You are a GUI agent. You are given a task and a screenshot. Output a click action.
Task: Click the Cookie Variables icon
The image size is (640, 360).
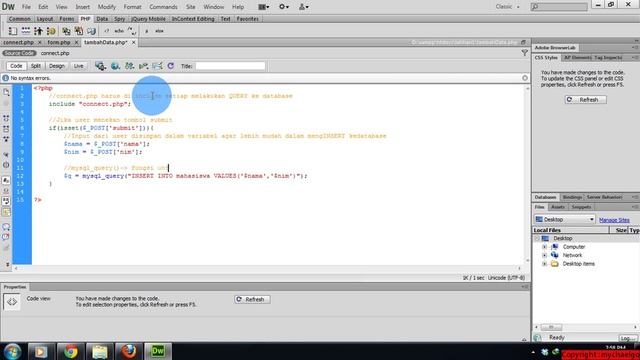(x=51, y=31)
